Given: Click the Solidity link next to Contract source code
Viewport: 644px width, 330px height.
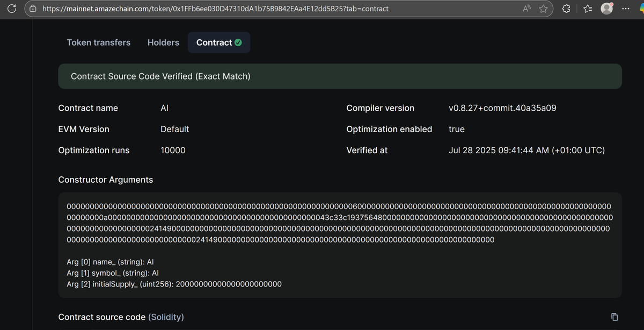Looking at the screenshot, I should tap(166, 317).
